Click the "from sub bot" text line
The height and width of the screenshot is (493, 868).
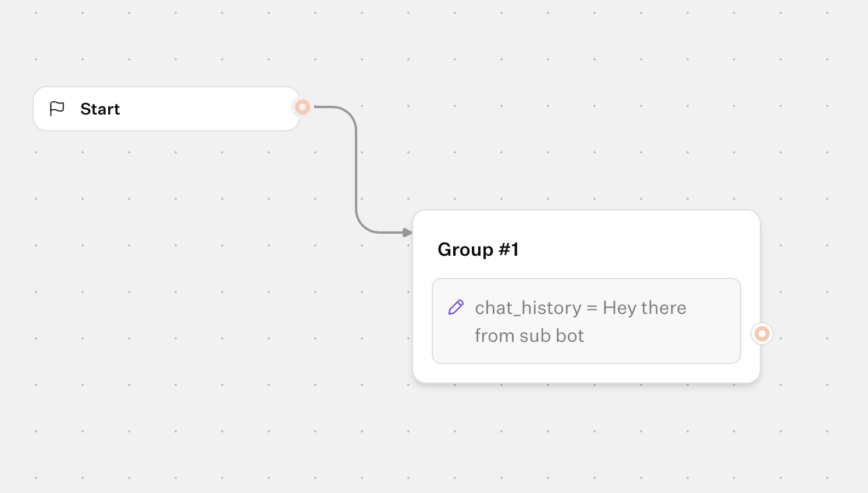point(529,335)
